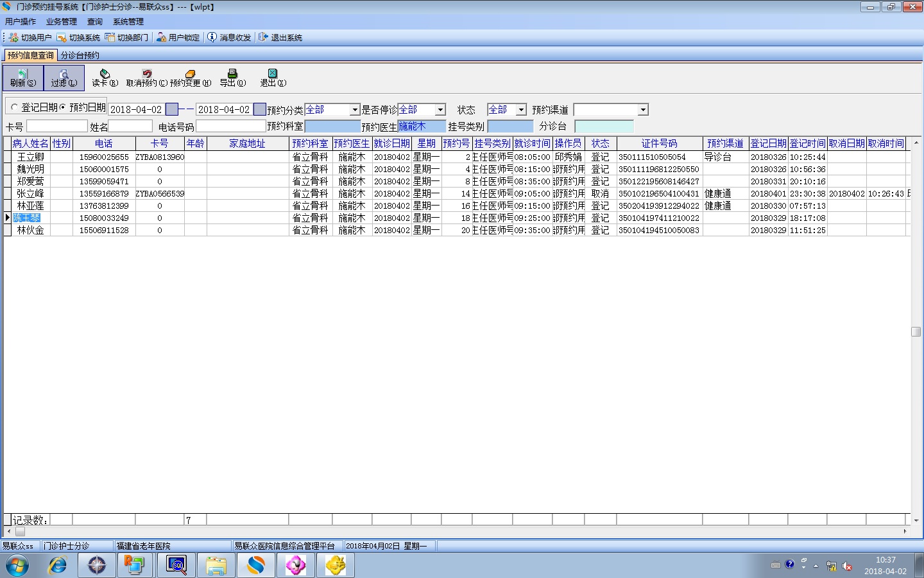
Task: Click the horizontal scrollbar thumb of the grid
Action: click(x=20, y=531)
